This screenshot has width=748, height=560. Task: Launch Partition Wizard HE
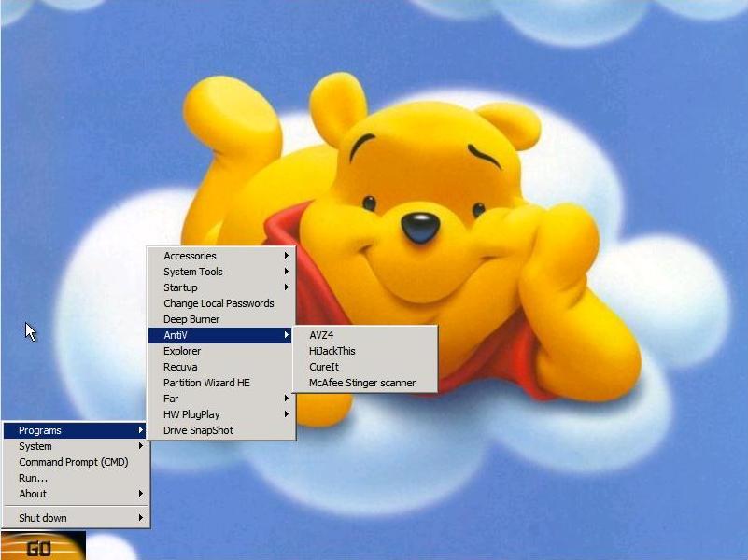pyautogui.click(x=206, y=383)
